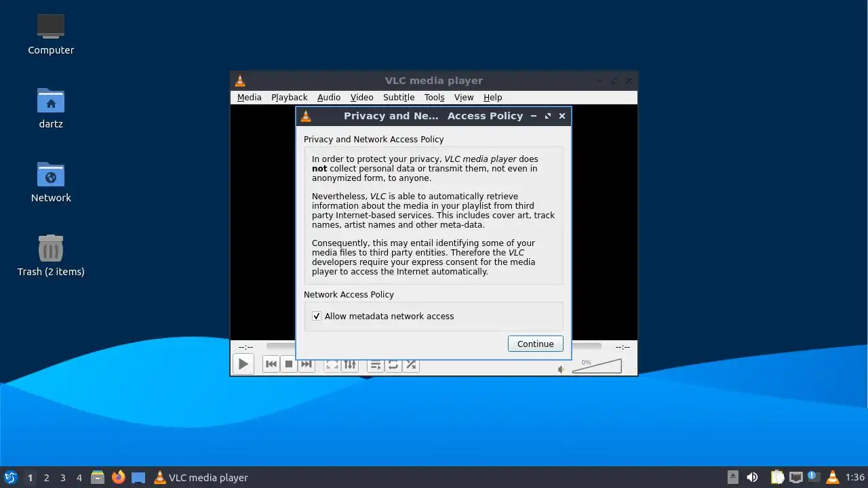The width and height of the screenshot is (868, 488).
Task: Click the VLC seek bar right portion
Action: coord(587,346)
